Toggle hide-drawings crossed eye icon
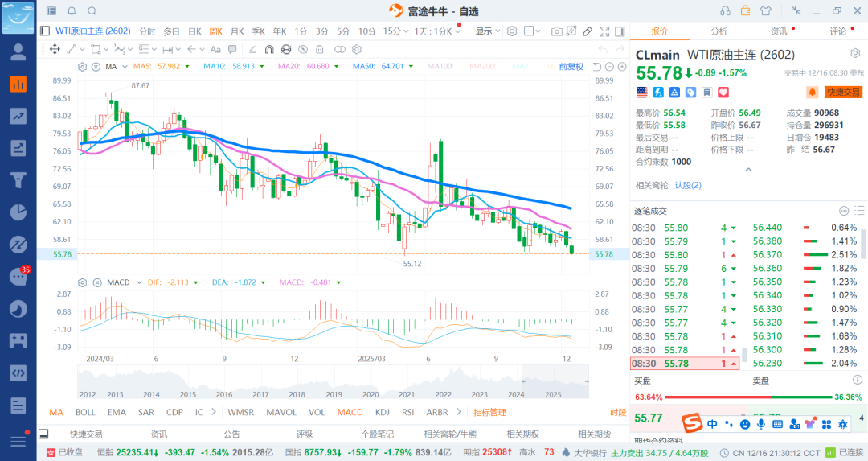This screenshot has width=868, height=461. (302, 49)
